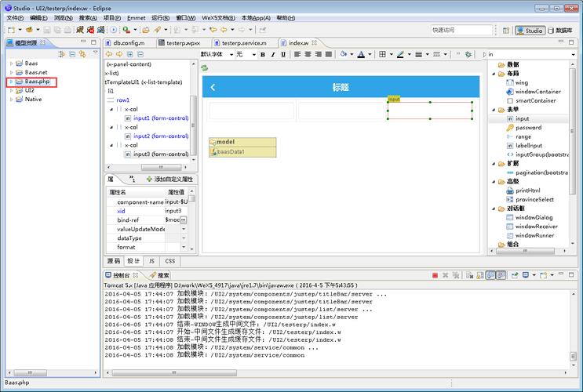
Task: Switch to the JS tab at the editor bottom
Action: (151, 261)
